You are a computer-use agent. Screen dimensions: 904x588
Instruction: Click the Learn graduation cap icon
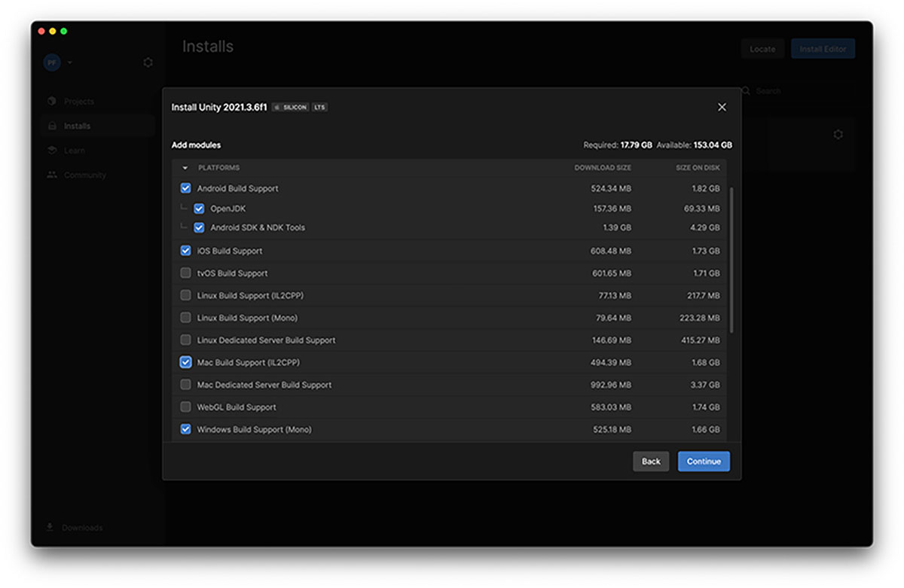[x=52, y=151]
